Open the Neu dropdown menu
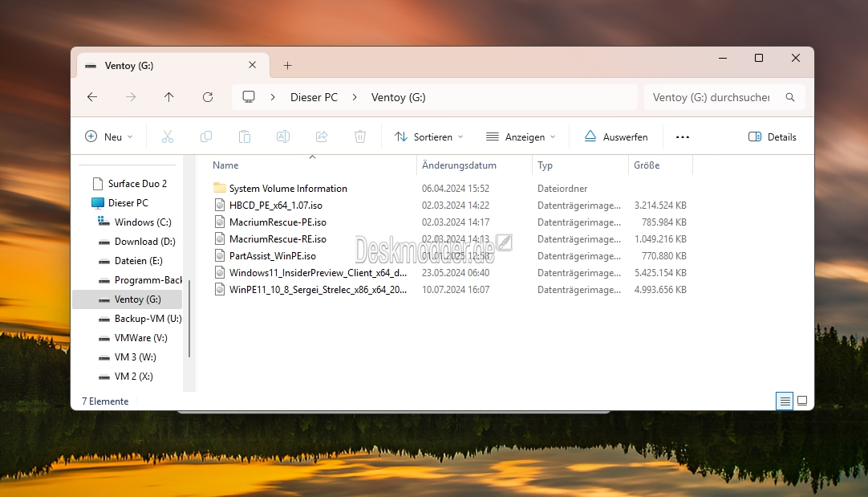 pyautogui.click(x=109, y=136)
